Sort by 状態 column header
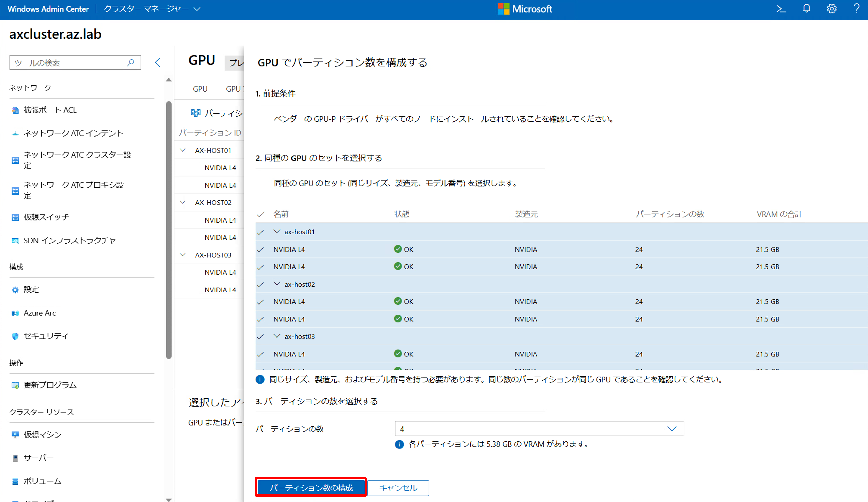868x502 pixels. coord(402,214)
